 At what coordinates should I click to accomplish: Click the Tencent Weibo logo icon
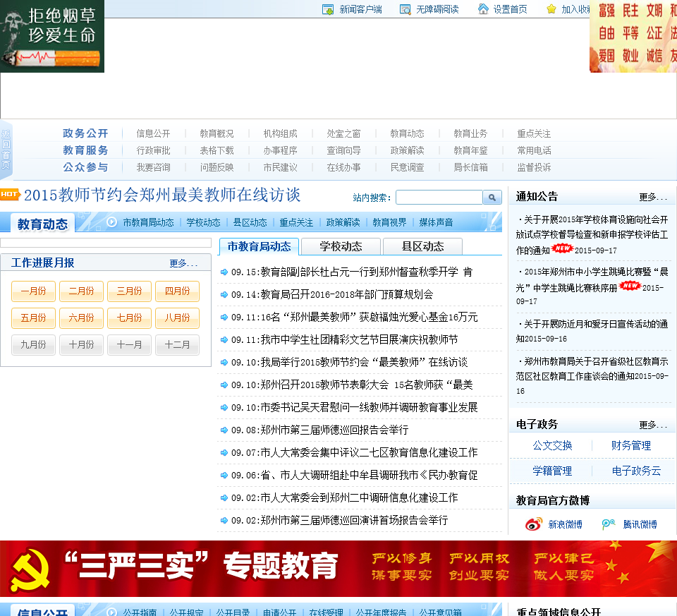[609, 524]
